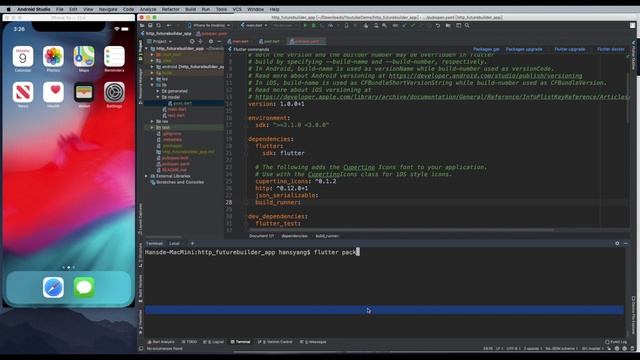Open the Android Studio app menu
The image size is (640, 360).
click(33, 9)
